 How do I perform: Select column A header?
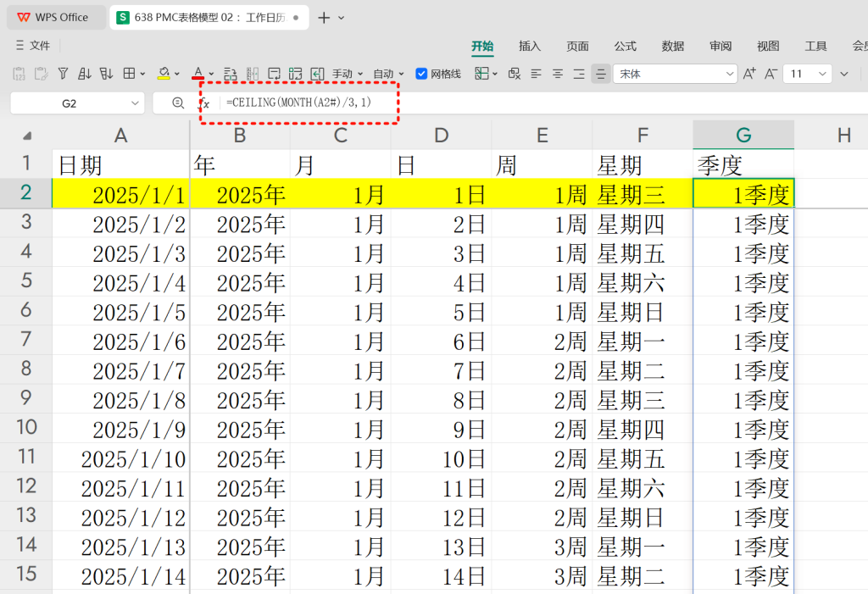[x=120, y=135]
